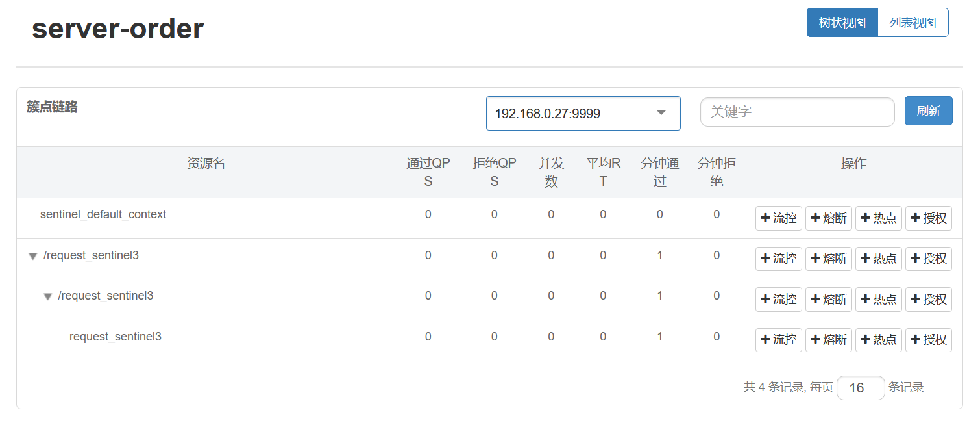Select the leaf request_sentinel3 resource name

[x=116, y=337]
